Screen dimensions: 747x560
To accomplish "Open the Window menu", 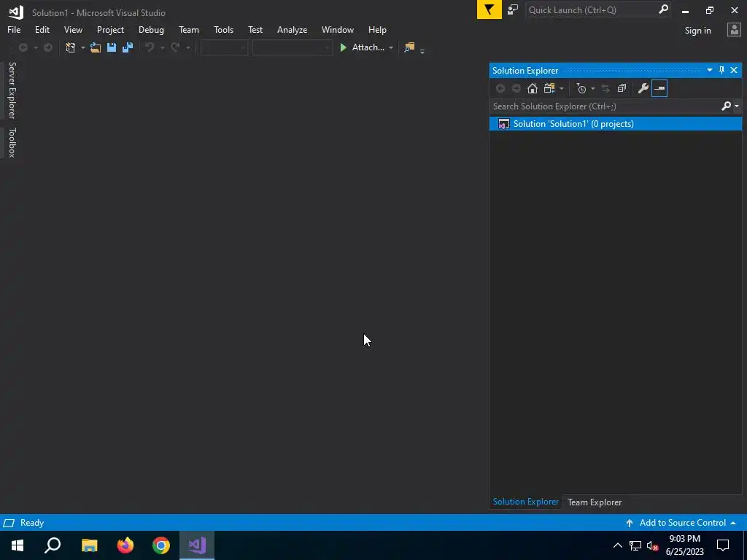I will click(337, 29).
